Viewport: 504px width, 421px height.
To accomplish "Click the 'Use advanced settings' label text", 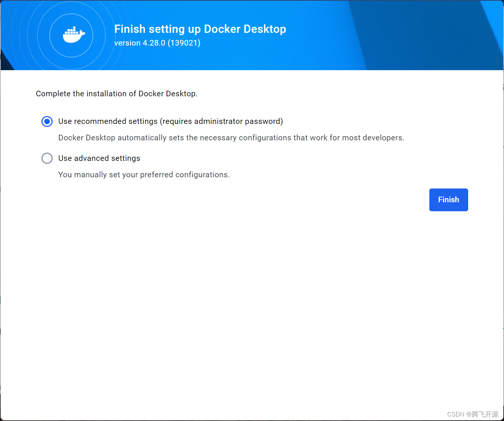I will [99, 158].
